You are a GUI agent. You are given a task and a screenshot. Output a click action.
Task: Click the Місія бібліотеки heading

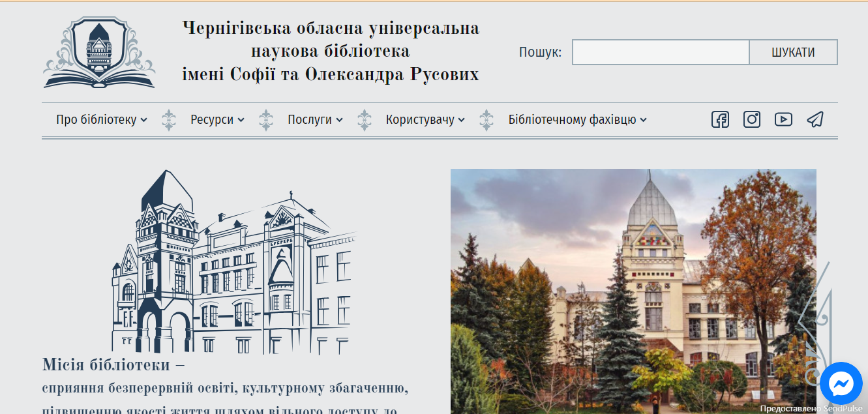(x=113, y=364)
